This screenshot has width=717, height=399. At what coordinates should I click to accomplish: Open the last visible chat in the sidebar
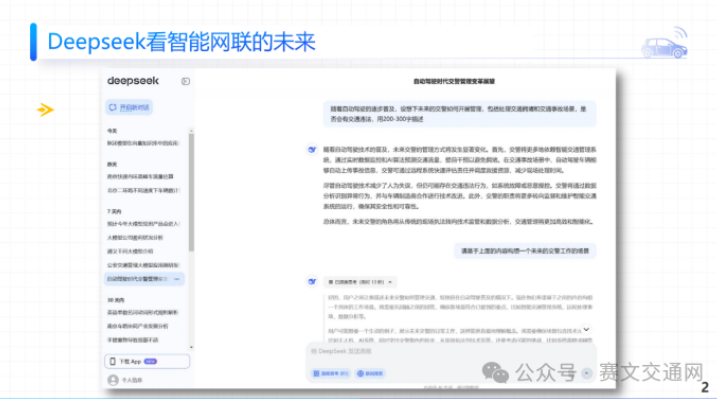[133, 340]
